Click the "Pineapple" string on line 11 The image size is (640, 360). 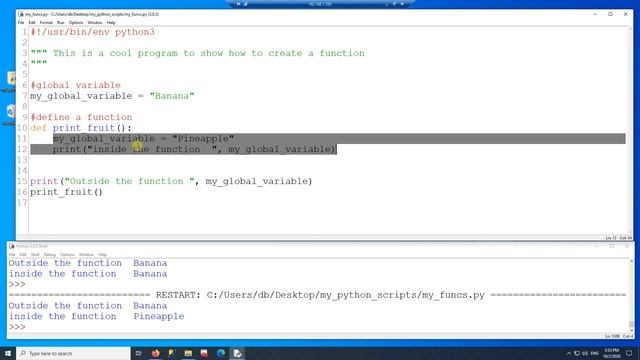(203, 138)
